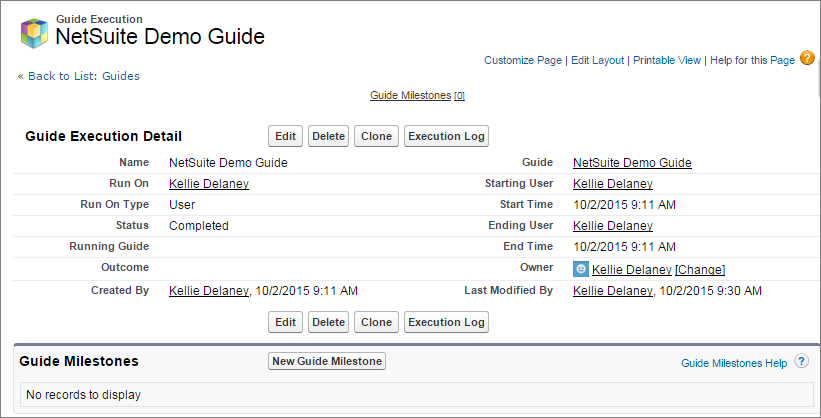Screen dimensions: 821x418
Task: Click the Owner smiley avatar icon
Action: coord(581,269)
